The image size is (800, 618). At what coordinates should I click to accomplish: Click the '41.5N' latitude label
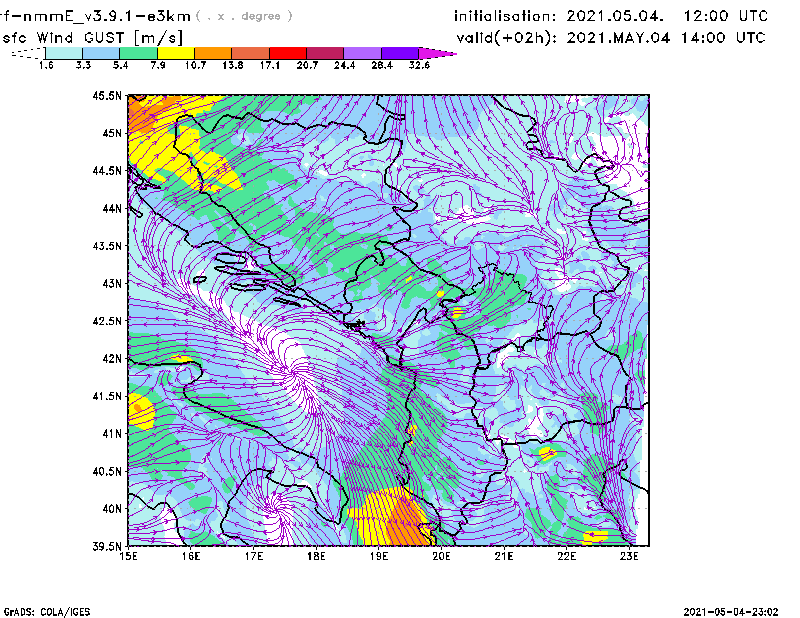coord(107,396)
